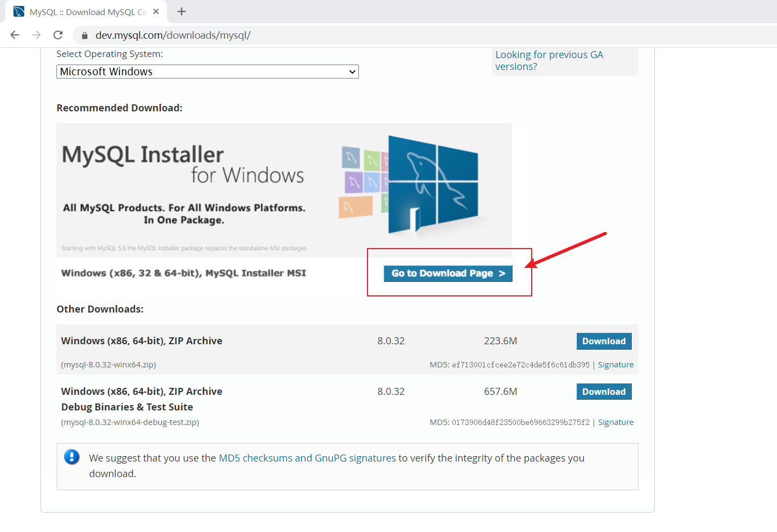Download the 657.6M Debug Binaries archive
The width and height of the screenshot is (777, 532).
[604, 392]
